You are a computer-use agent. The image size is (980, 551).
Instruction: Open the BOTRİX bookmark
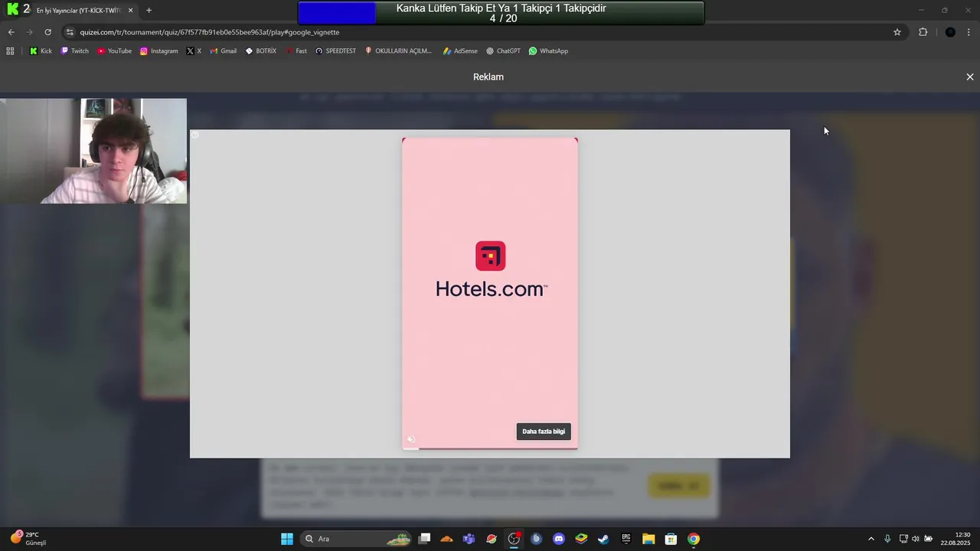(x=261, y=51)
